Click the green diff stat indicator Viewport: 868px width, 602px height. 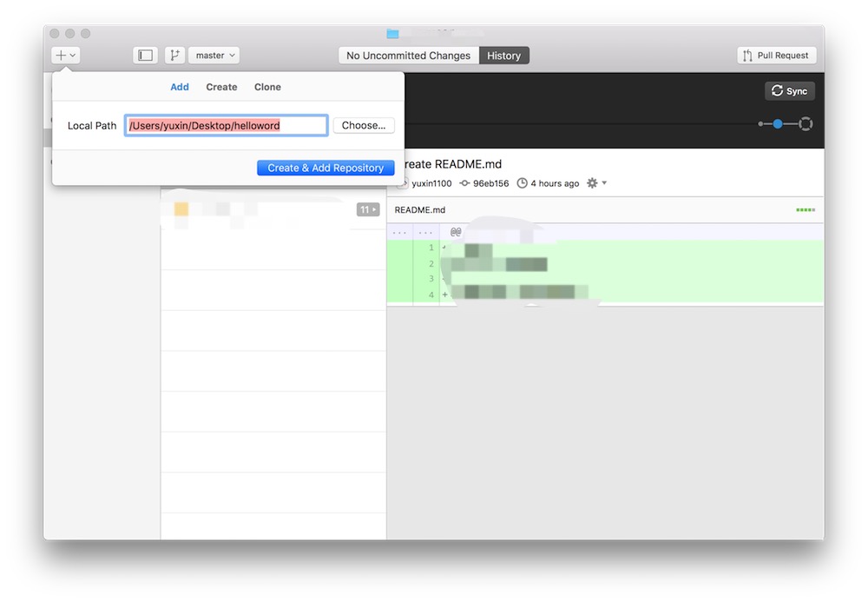806,210
